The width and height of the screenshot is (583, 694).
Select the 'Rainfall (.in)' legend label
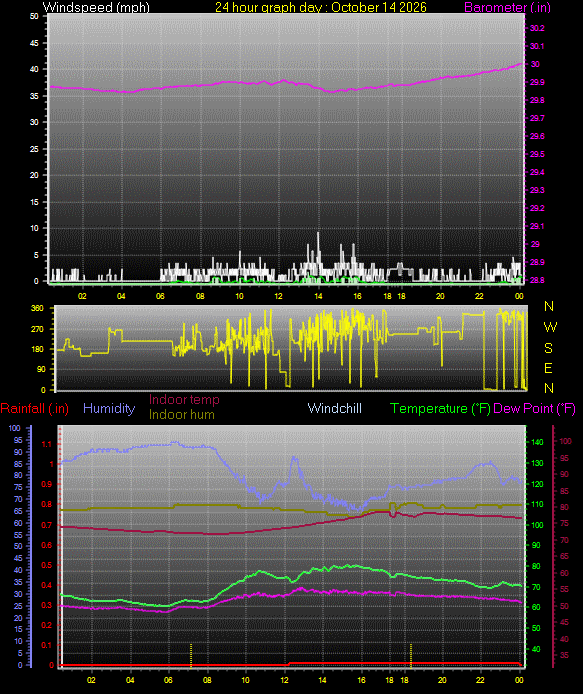point(35,408)
